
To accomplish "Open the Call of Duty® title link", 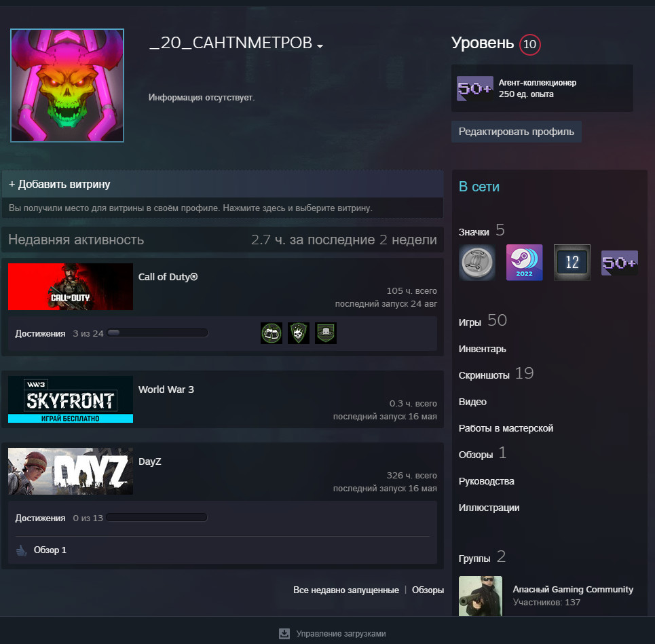I will tap(168, 277).
